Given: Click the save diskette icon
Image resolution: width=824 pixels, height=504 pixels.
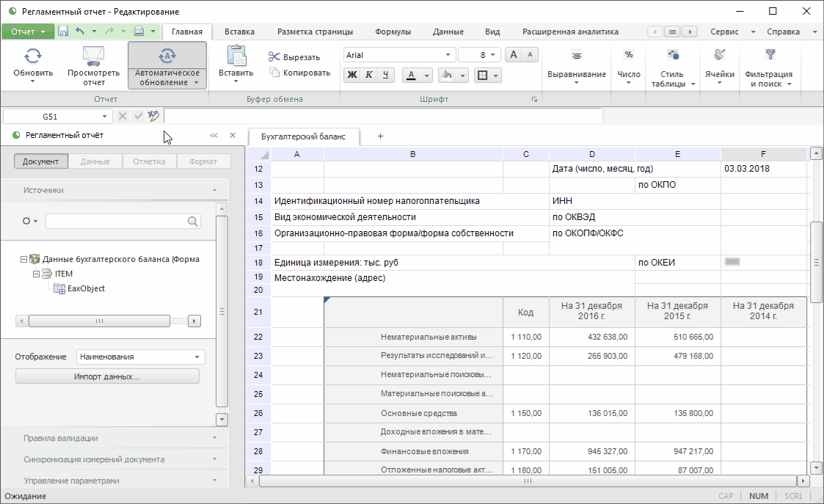Looking at the screenshot, I should [x=63, y=32].
